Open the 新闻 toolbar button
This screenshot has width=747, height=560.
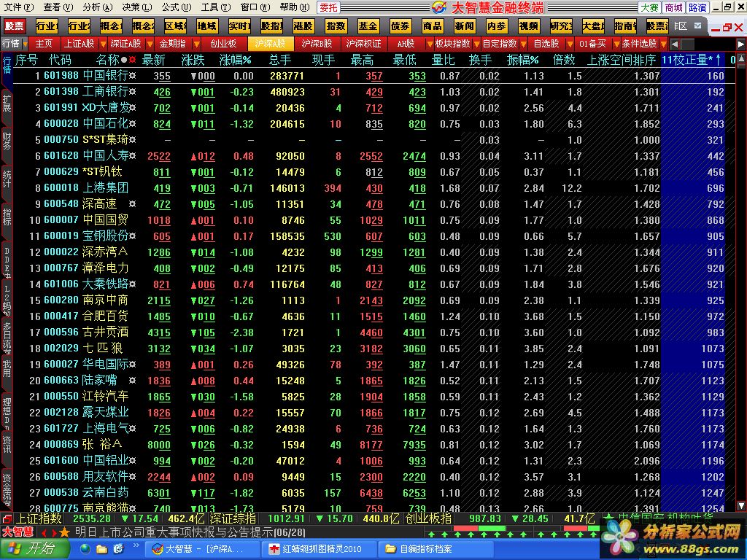pos(464,26)
